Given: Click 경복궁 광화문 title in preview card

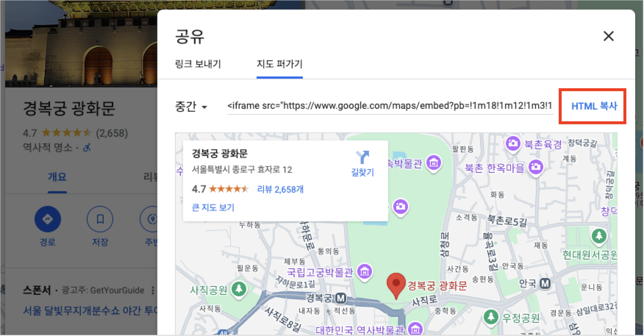Looking at the screenshot, I should pyautogui.click(x=220, y=153).
